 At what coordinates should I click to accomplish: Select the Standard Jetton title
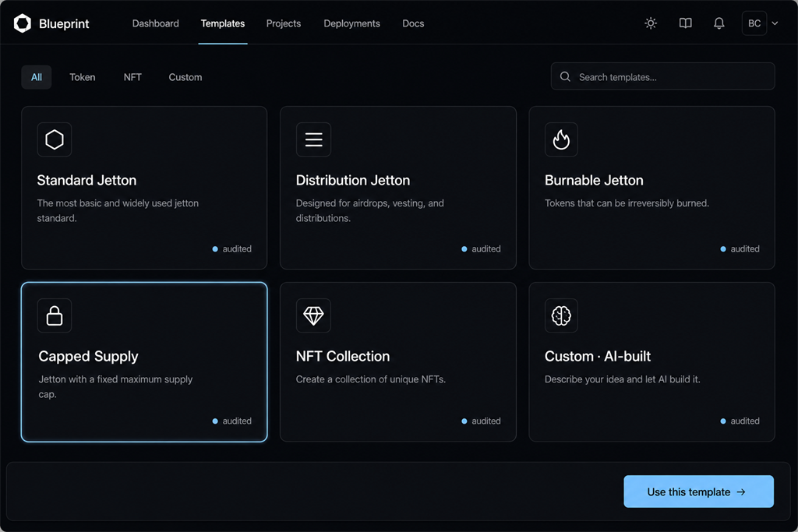coord(87,180)
